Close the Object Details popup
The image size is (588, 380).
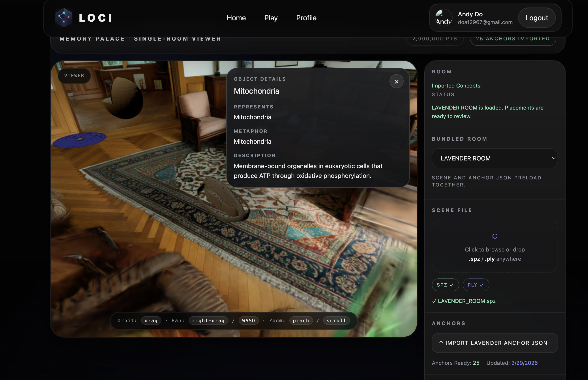coord(396,81)
